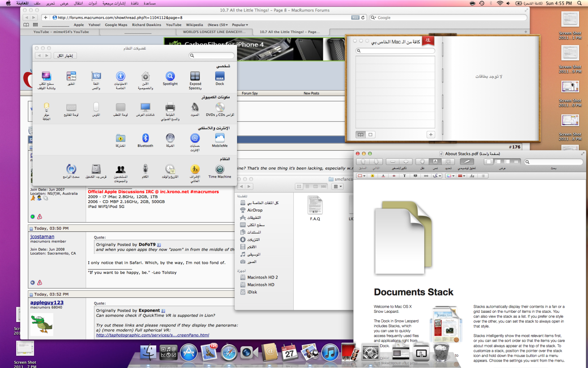Open Safari's Popular bookmarks dropdown

240,25
